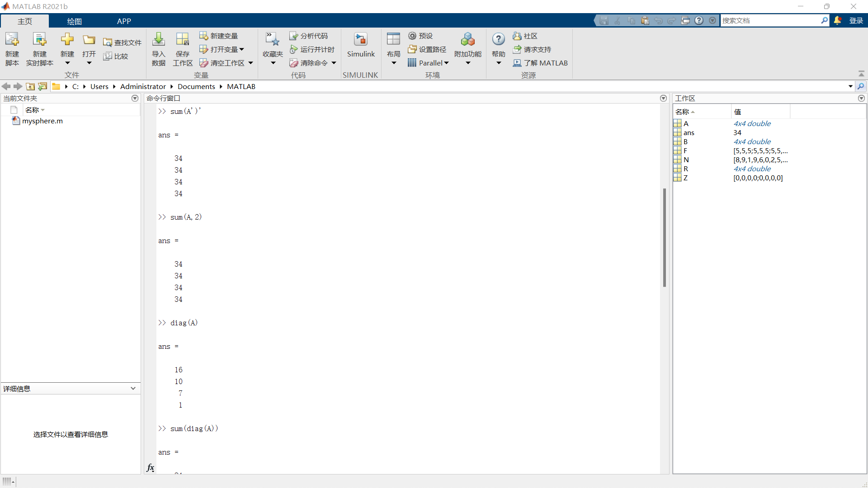The image size is (868, 488).
Task: Click Administrator in the path breadcrumb
Action: coord(143,86)
